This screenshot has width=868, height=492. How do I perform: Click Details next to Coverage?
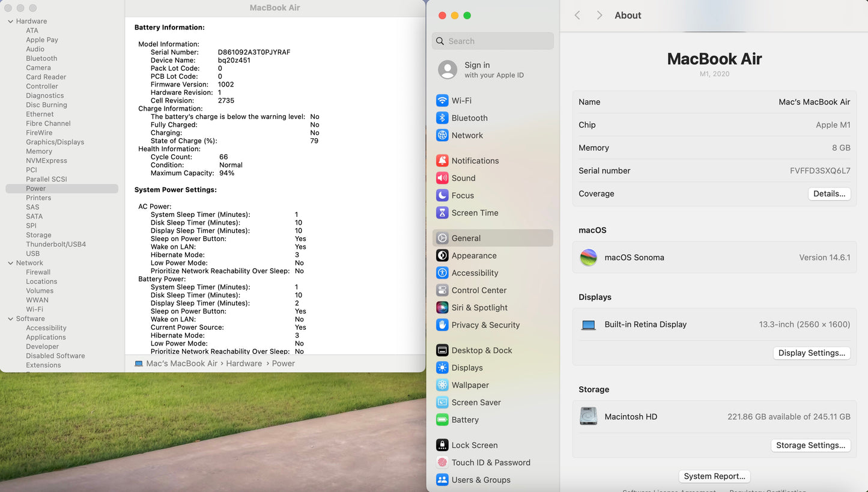coord(829,193)
